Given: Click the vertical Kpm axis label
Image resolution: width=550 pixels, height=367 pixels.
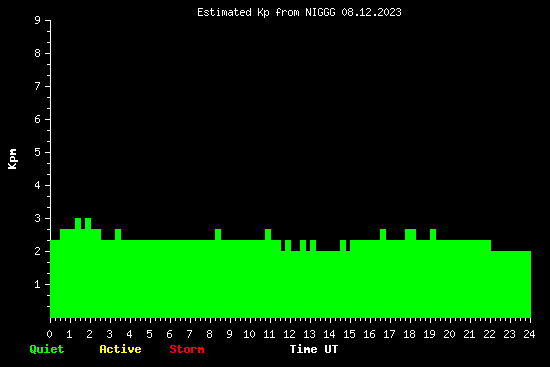Looking at the screenshot, I should click(12, 159).
